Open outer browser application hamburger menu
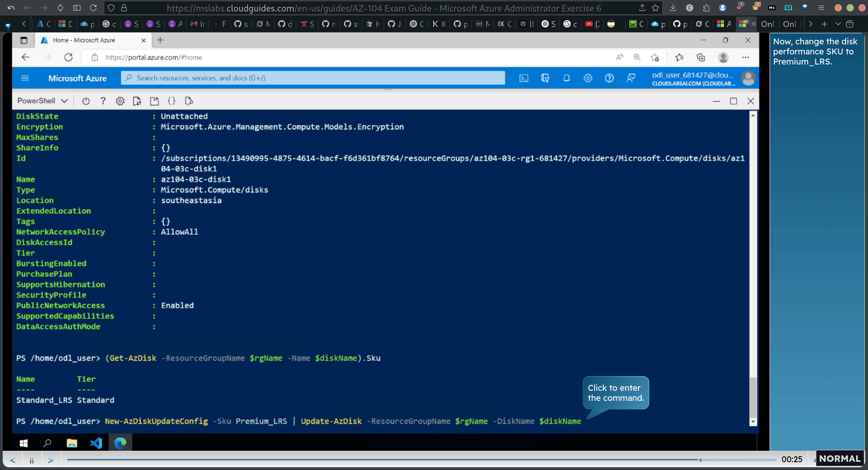Screen dimensions: 868x470 (x=821, y=8)
